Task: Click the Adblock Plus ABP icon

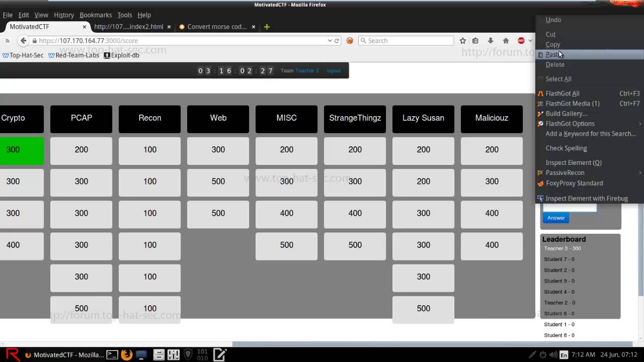Action: click(x=521, y=41)
